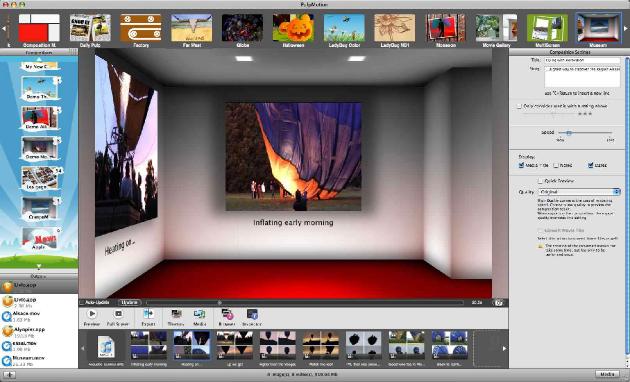
Task: Toggle the Auto-Update checkbox
Action: tap(82, 302)
